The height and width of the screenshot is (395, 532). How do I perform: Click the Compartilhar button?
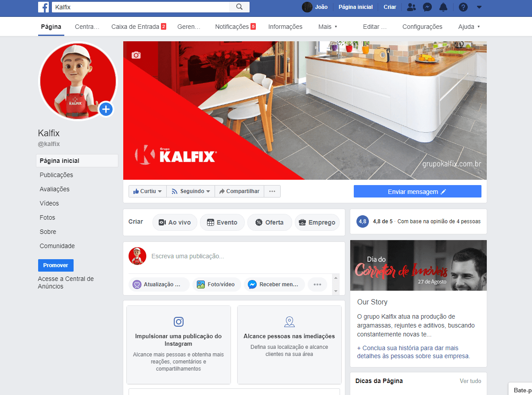tap(239, 191)
